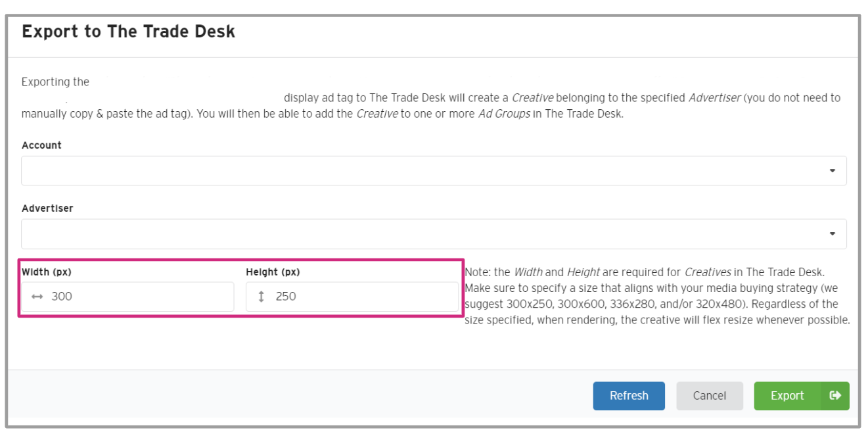This screenshot has height=434, width=868.
Task: Click the Advertiser field label
Action: pyautogui.click(x=47, y=208)
